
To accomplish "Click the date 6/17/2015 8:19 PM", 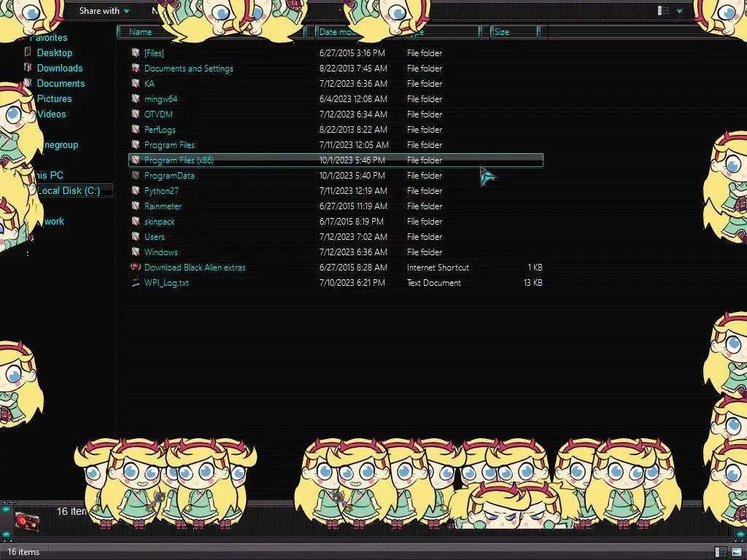I will coord(351,222).
